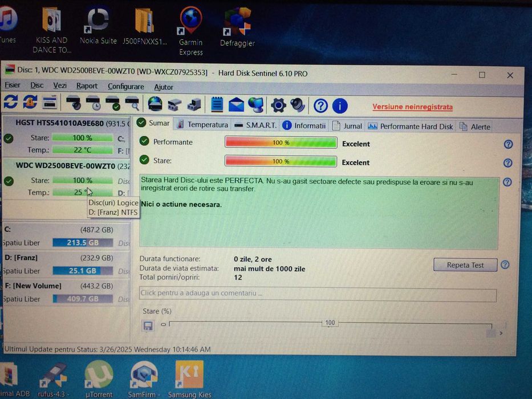Screen dimensions: 532x399
Task: Open the Samsung Kies desktop shortcut
Action: click(x=189, y=379)
